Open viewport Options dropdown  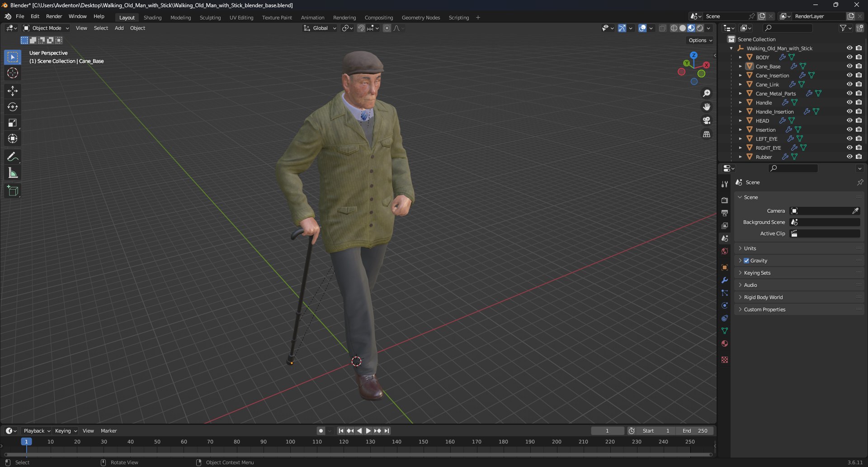[x=700, y=40]
